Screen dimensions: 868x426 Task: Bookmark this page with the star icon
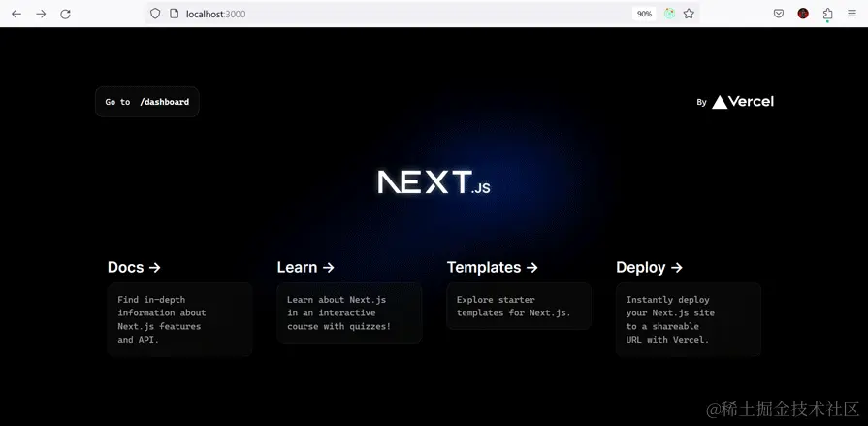689,14
